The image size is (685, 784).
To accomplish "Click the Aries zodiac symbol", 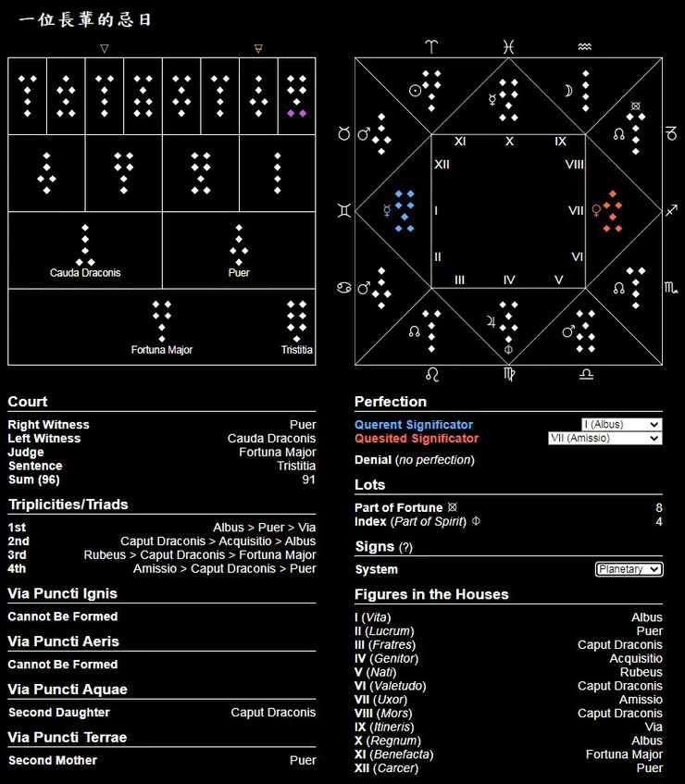I will click(431, 46).
